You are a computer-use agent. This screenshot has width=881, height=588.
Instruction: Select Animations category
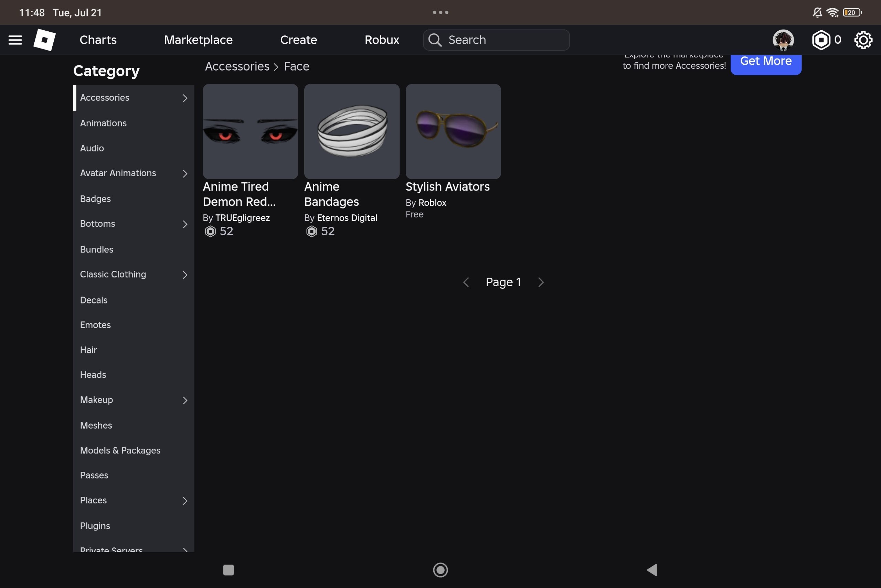click(x=134, y=123)
